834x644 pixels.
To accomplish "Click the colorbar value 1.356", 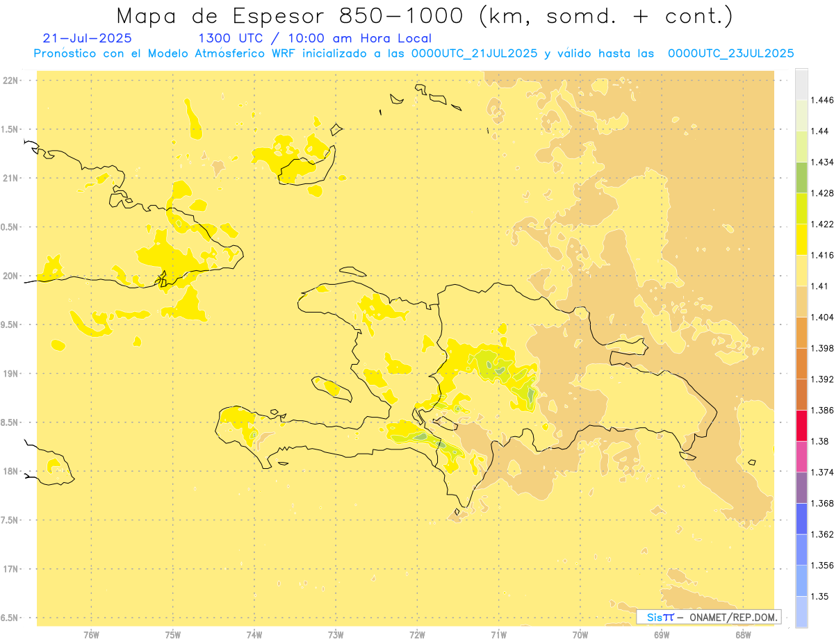I will coord(822,565).
